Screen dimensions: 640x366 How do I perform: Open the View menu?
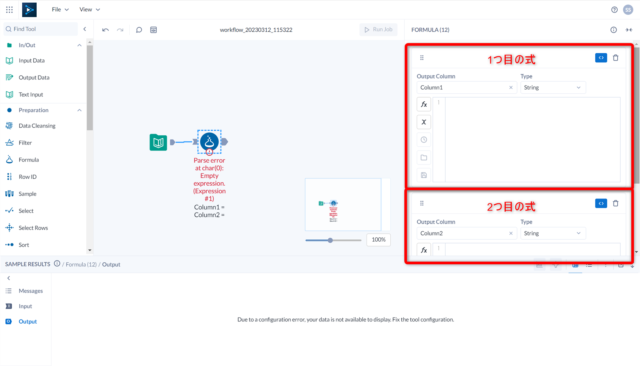[x=89, y=9]
